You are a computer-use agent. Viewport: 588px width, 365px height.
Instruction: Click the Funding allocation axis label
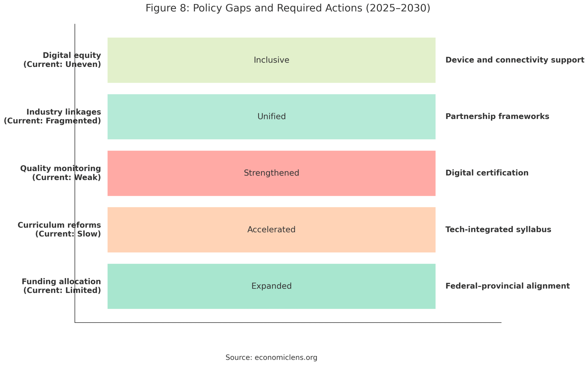[62, 286]
